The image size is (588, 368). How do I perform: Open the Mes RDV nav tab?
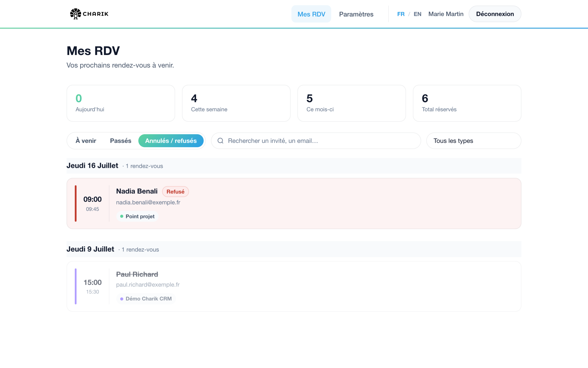pos(311,14)
